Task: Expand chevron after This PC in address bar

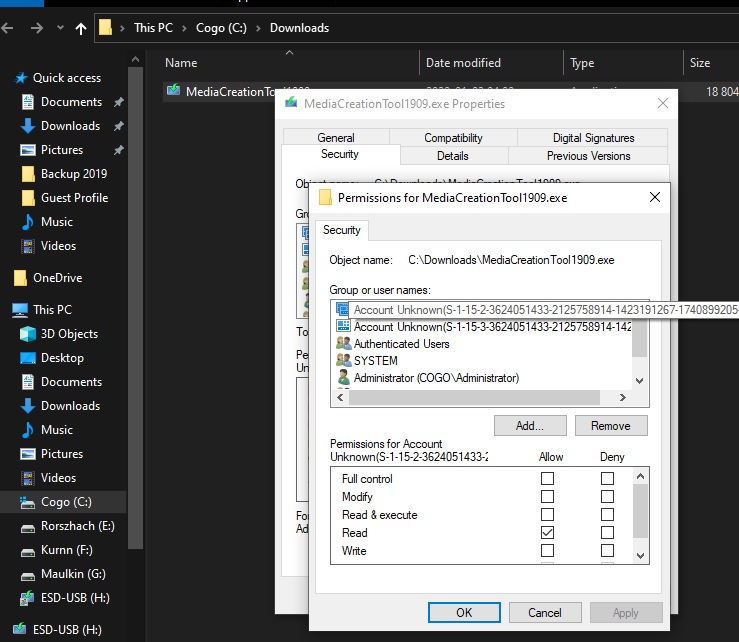Action: 185,28
